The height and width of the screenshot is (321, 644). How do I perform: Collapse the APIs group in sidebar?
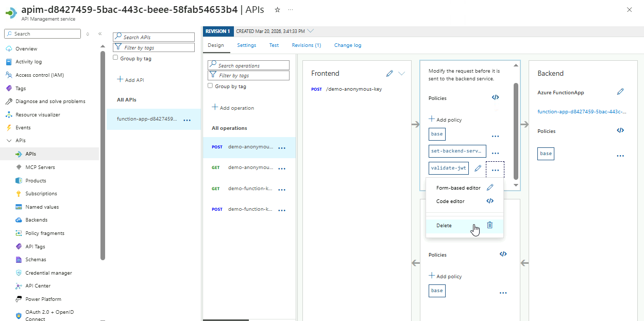9,141
